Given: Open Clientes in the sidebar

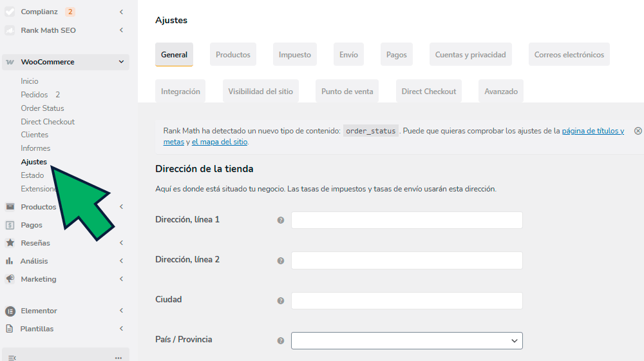Looking at the screenshot, I should click(x=35, y=135).
